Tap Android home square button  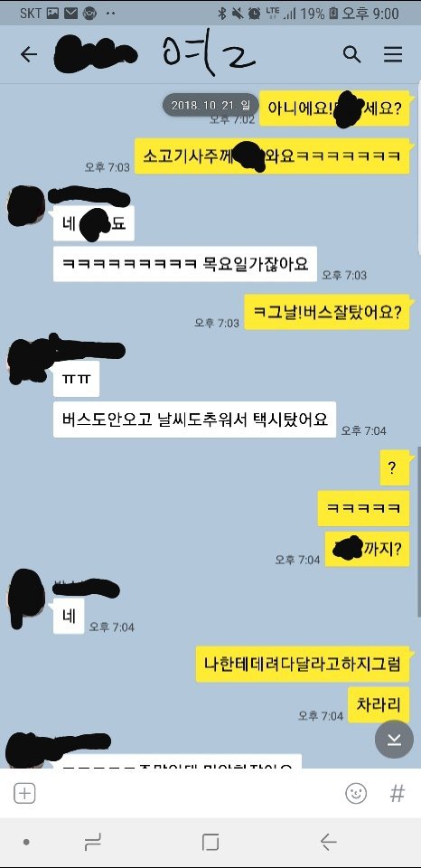(210, 843)
